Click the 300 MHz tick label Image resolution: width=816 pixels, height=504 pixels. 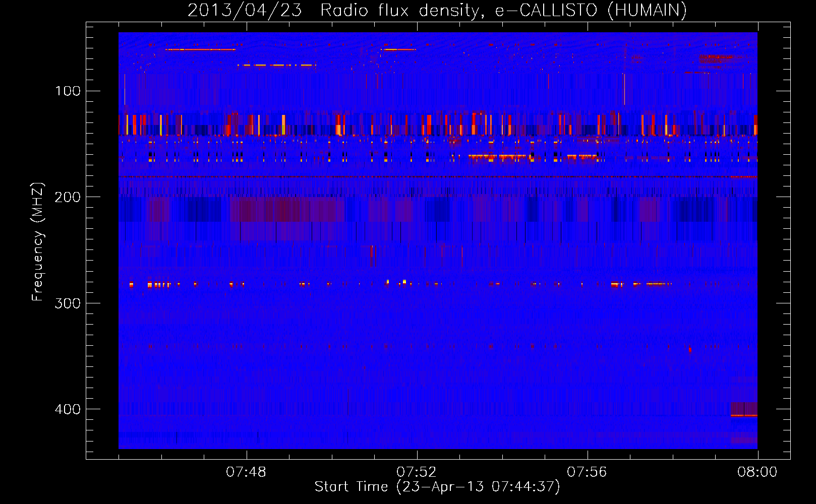68,303
